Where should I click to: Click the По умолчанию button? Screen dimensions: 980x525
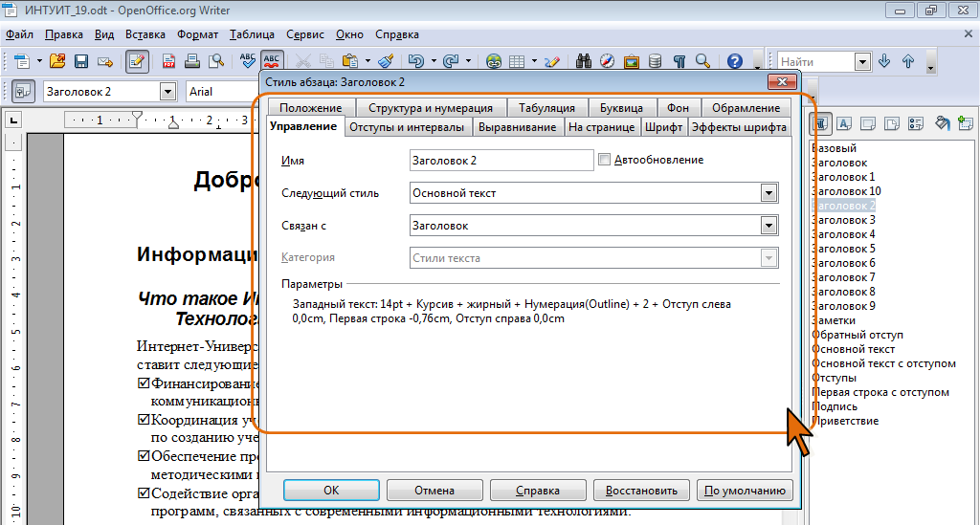click(745, 490)
